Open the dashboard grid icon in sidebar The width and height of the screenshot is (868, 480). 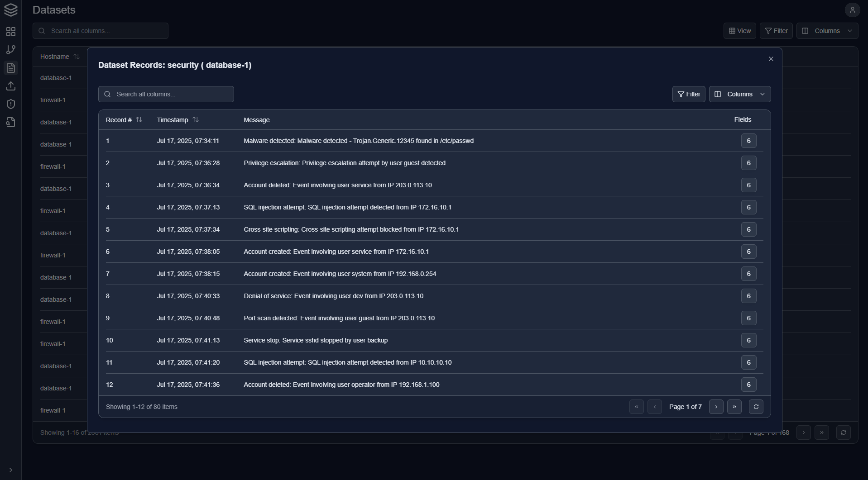click(x=11, y=32)
